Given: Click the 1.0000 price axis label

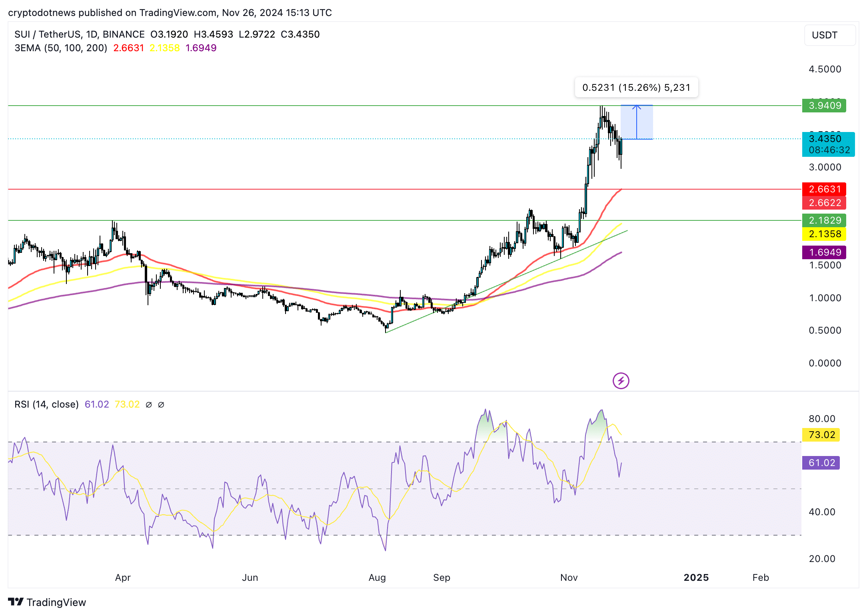Looking at the screenshot, I should [825, 298].
